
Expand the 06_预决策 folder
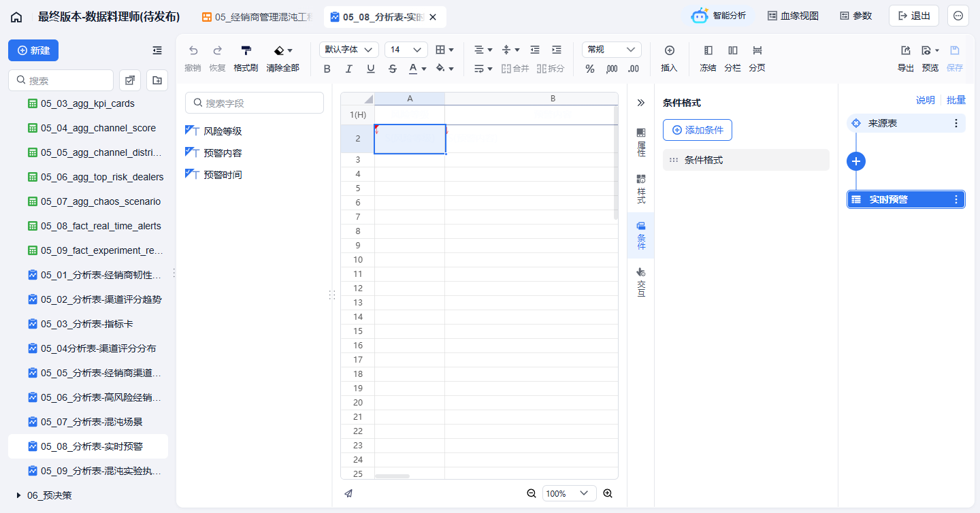(x=18, y=495)
